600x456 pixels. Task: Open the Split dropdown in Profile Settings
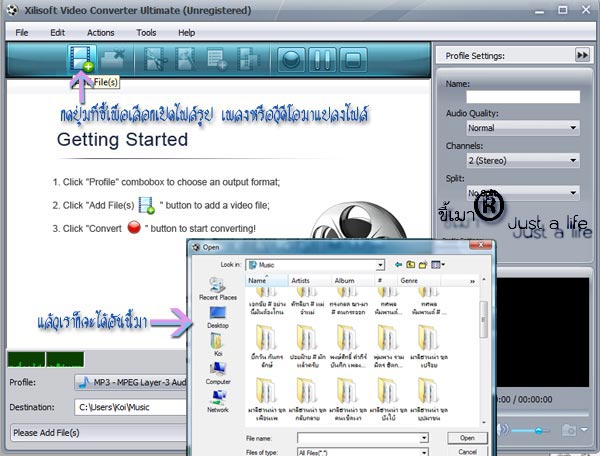pyautogui.click(x=523, y=193)
